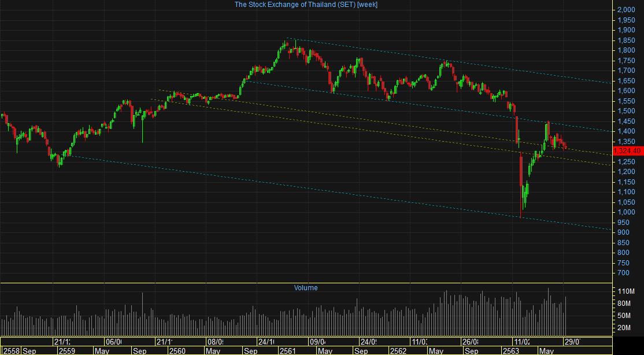Pick the 1,850 price axis label
The height and width of the screenshot is (355, 644).
(626, 40)
